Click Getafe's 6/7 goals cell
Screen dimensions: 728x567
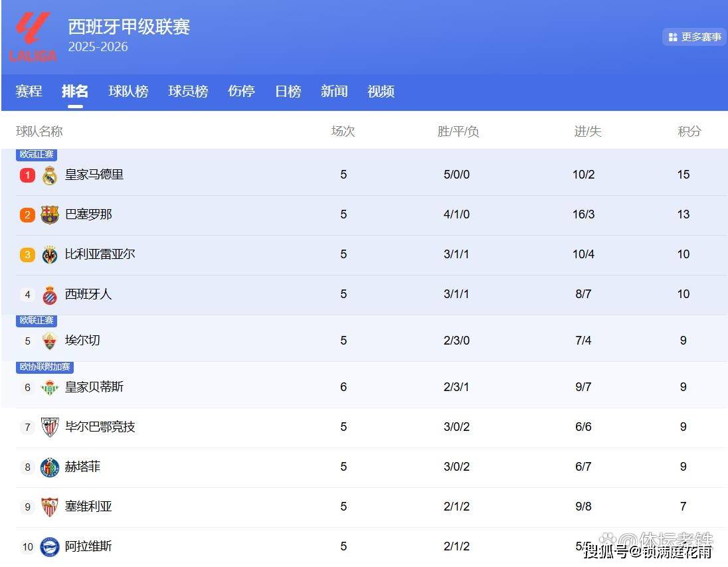click(x=584, y=467)
